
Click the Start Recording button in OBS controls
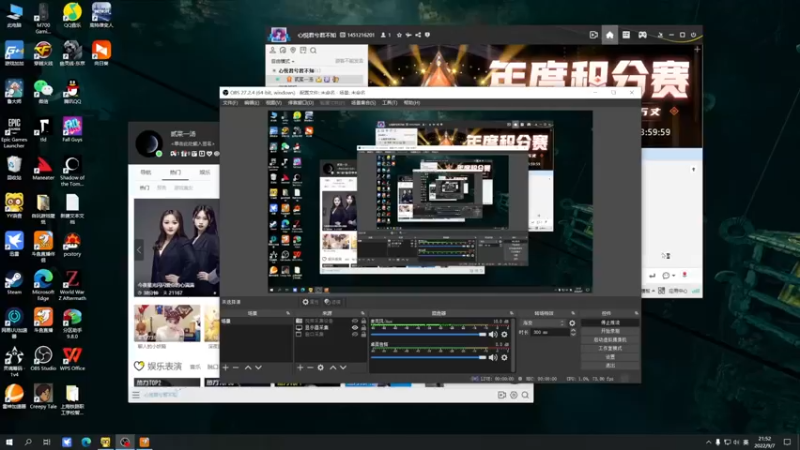point(610,331)
